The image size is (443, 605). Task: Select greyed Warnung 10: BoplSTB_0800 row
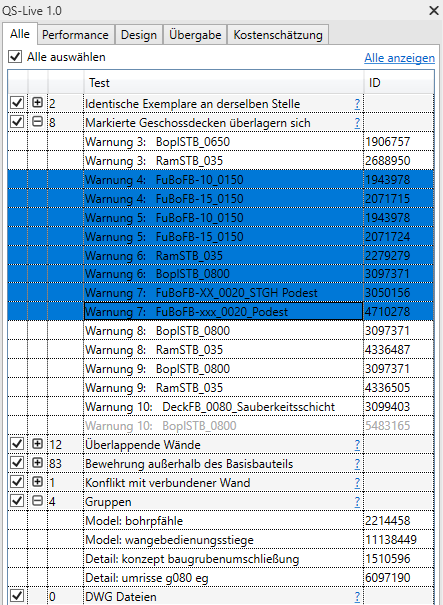pyautogui.click(x=221, y=425)
